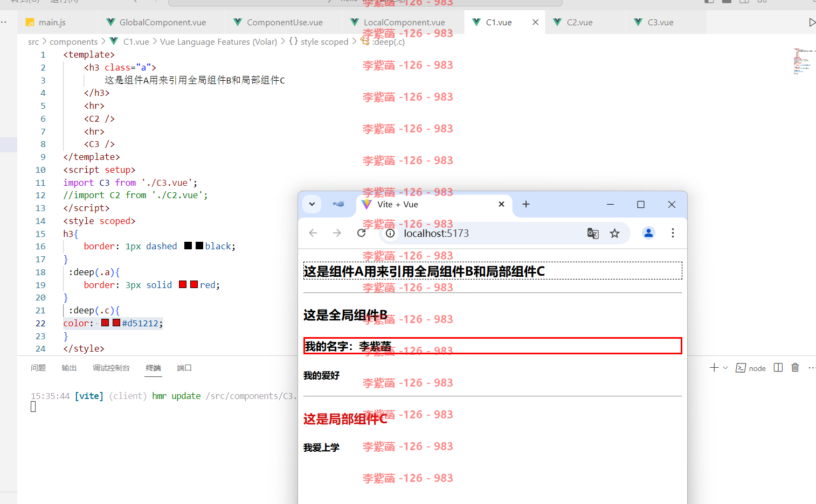Image resolution: width=816 pixels, height=504 pixels.
Task: Click the 'src' breadcrumb
Action: 33,41
